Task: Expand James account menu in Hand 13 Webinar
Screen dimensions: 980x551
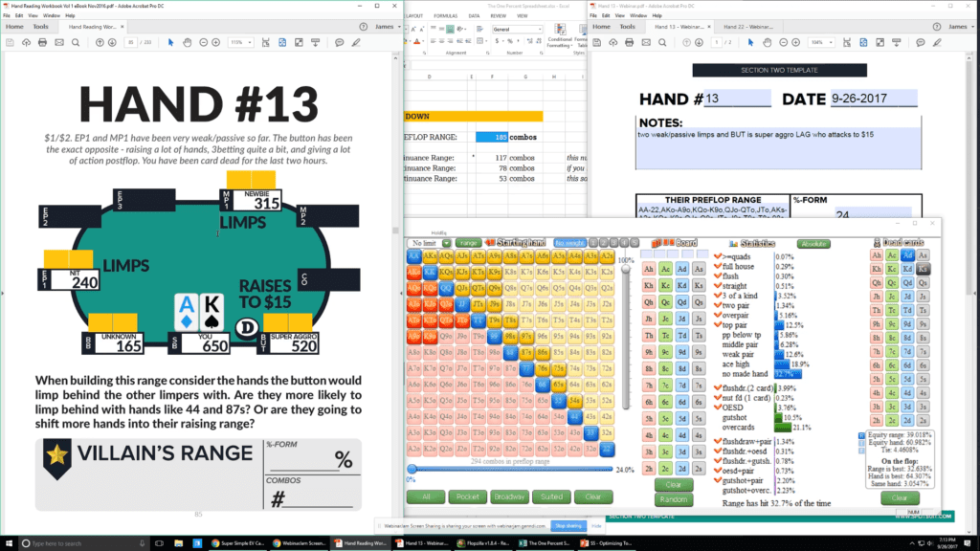Action: 961,27
